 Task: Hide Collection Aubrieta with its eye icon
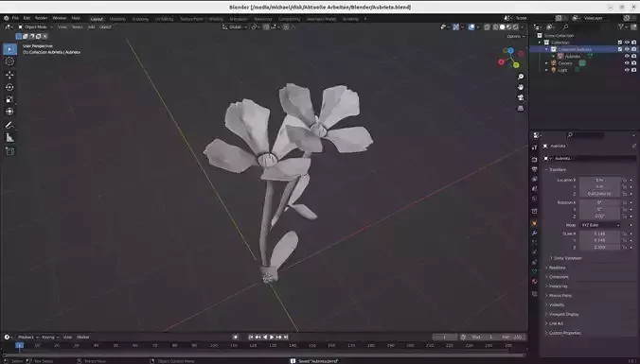tap(627, 49)
